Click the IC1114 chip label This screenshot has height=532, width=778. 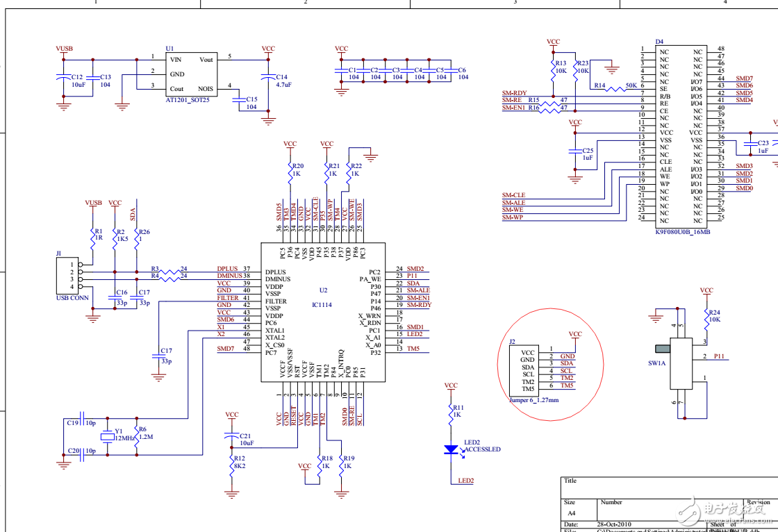tap(322, 305)
